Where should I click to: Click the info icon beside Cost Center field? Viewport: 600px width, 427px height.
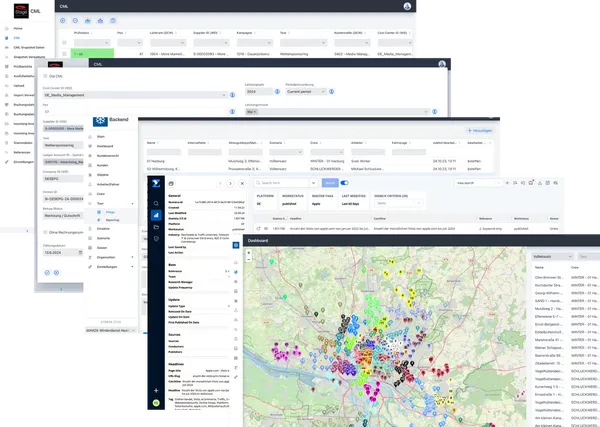(232, 97)
